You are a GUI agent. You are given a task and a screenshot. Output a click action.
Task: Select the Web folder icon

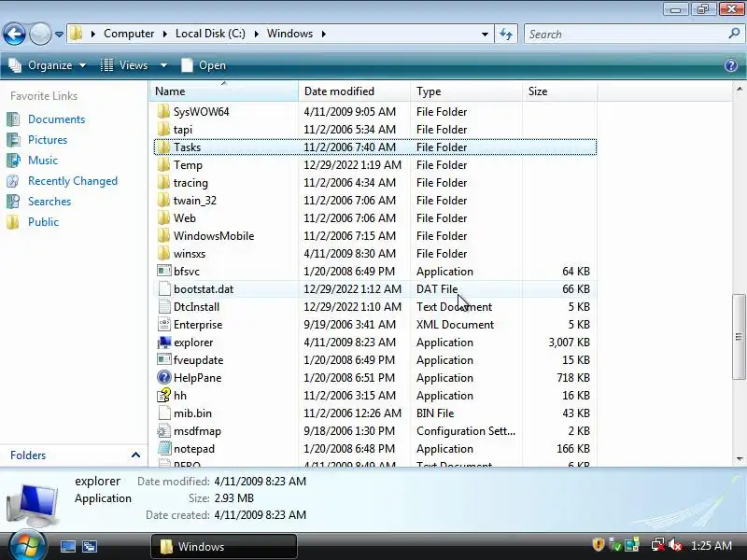[163, 217]
